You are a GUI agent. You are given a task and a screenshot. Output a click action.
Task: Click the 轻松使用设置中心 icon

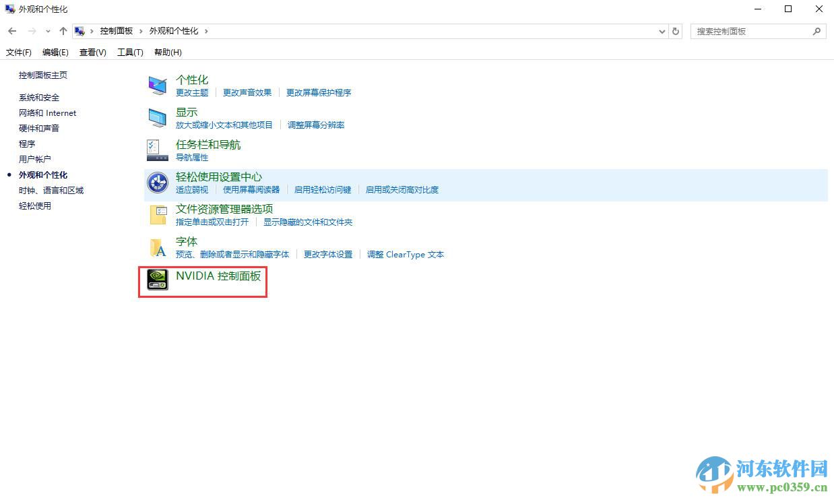157,182
